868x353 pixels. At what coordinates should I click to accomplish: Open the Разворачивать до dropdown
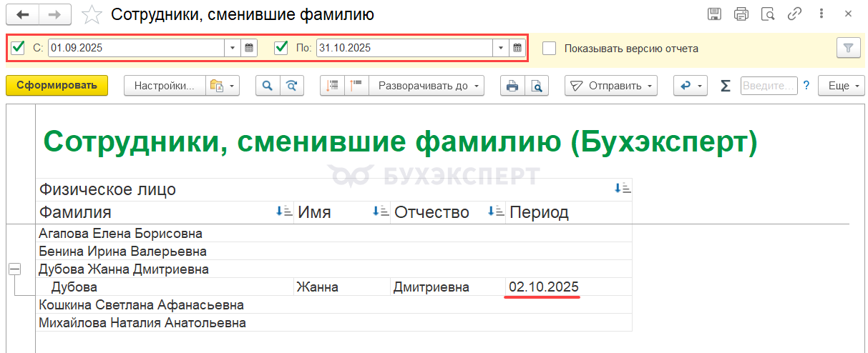tap(426, 86)
